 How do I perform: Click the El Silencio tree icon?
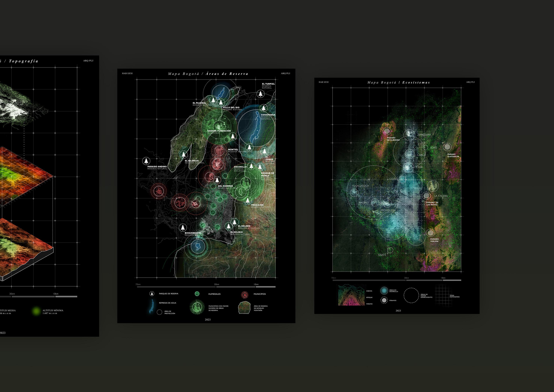tap(183, 154)
